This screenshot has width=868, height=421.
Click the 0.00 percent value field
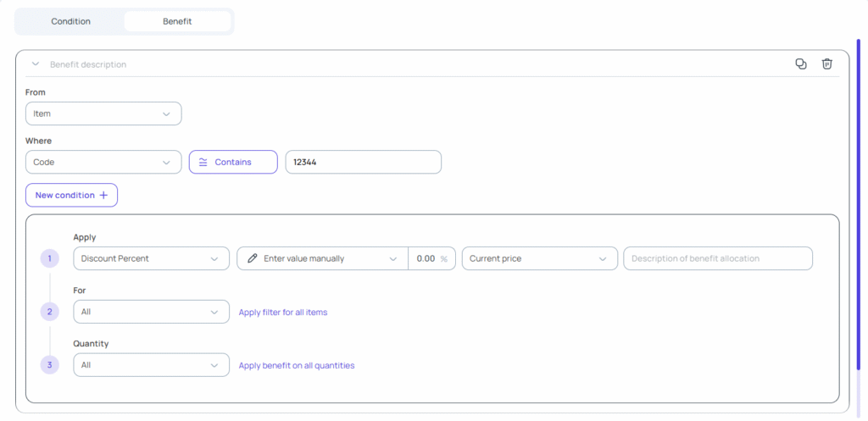click(426, 258)
